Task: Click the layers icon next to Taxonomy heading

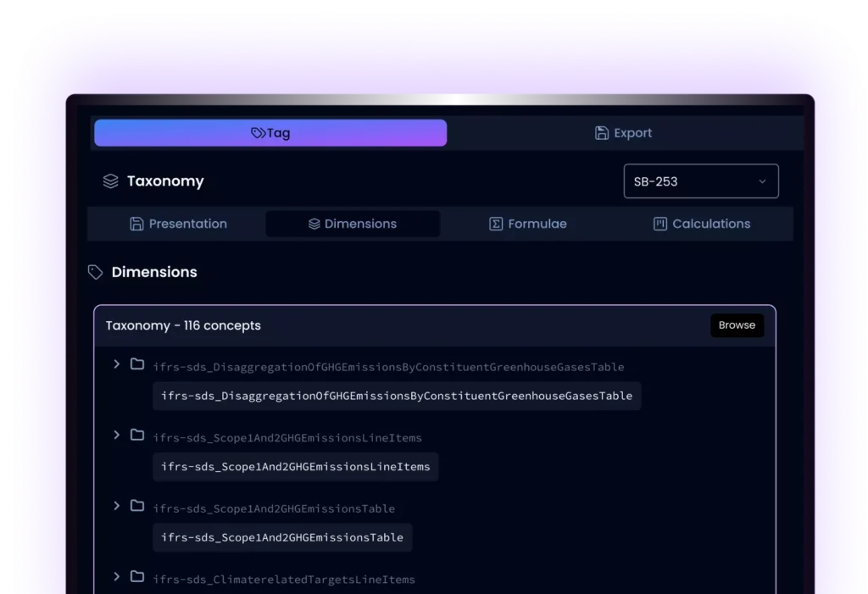Action: pyautogui.click(x=110, y=181)
